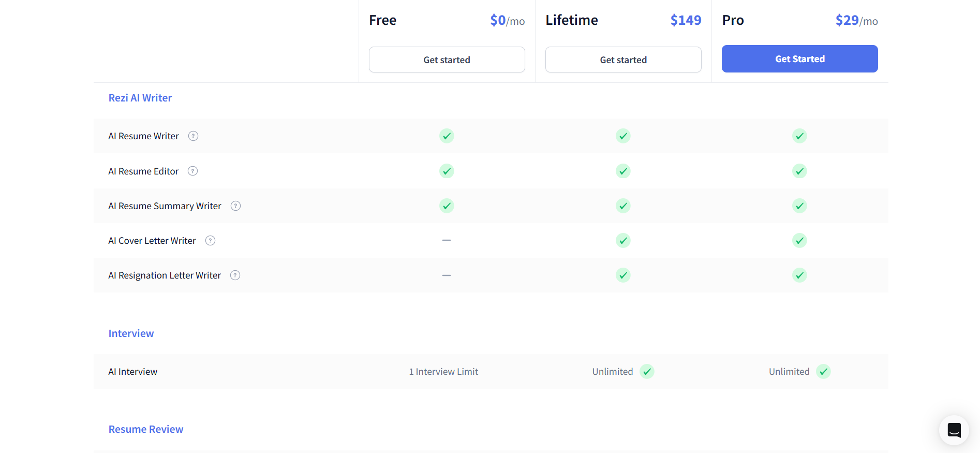Open the chat widget icon
This screenshot has height=453, width=980.
[954, 430]
